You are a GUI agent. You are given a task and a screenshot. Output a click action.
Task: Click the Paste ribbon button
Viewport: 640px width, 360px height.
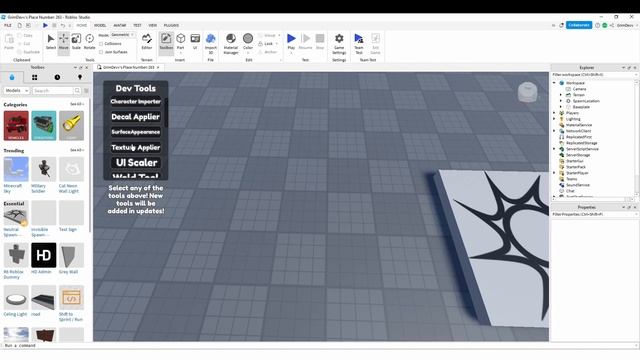pyautogui.click(x=9, y=42)
